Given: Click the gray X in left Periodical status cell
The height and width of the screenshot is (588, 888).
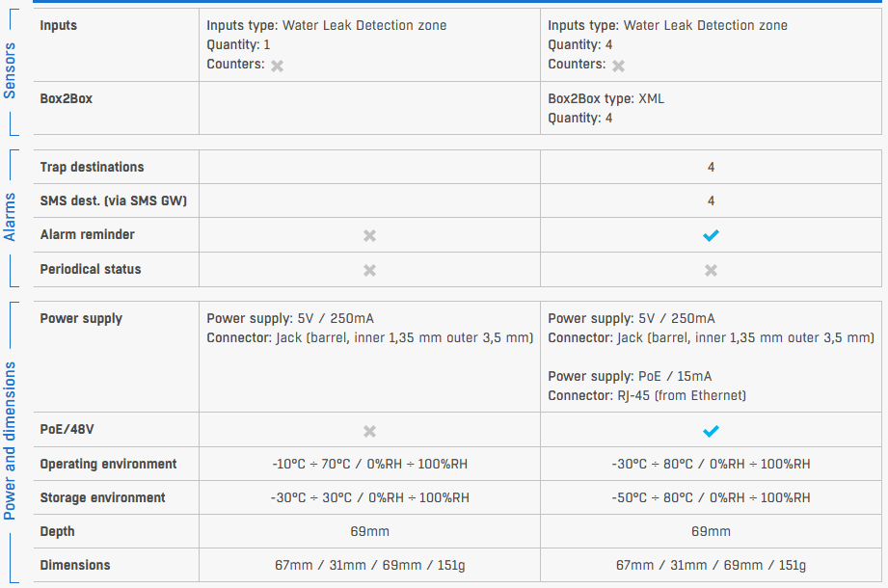Looking at the screenshot, I should tap(369, 270).
